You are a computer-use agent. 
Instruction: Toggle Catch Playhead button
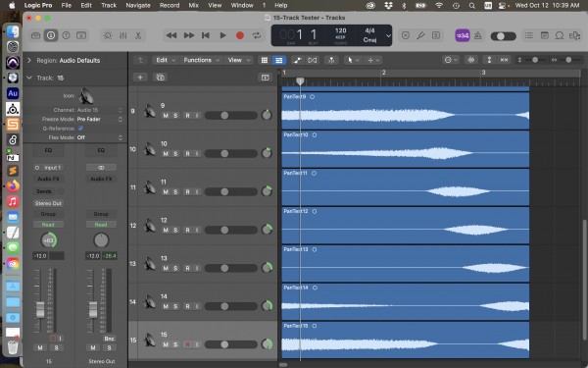pos(331,60)
